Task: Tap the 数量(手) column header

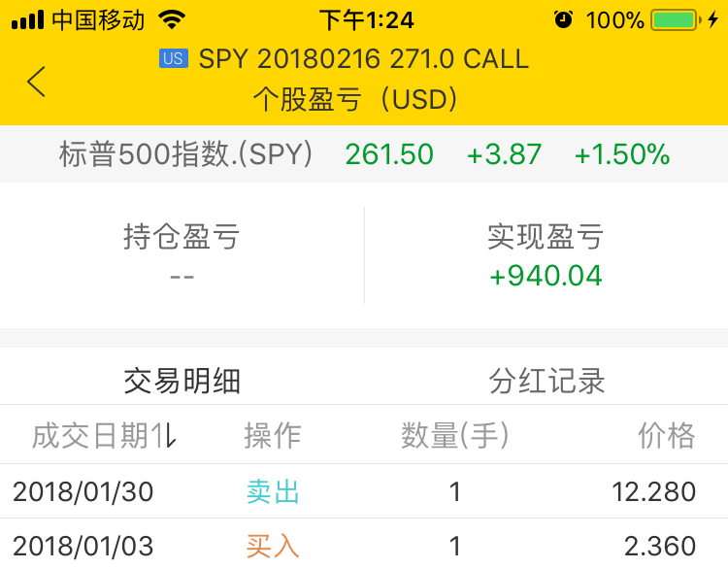Action: click(454, 435)
